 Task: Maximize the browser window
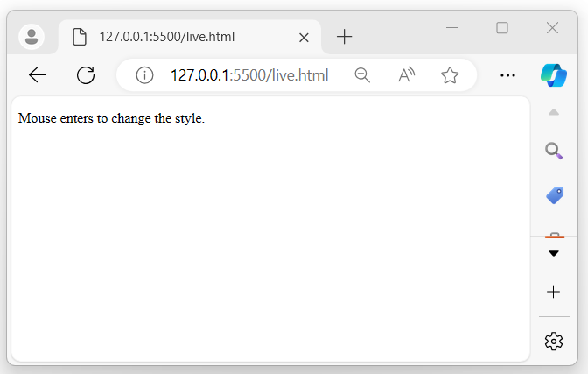pos(502,28)
